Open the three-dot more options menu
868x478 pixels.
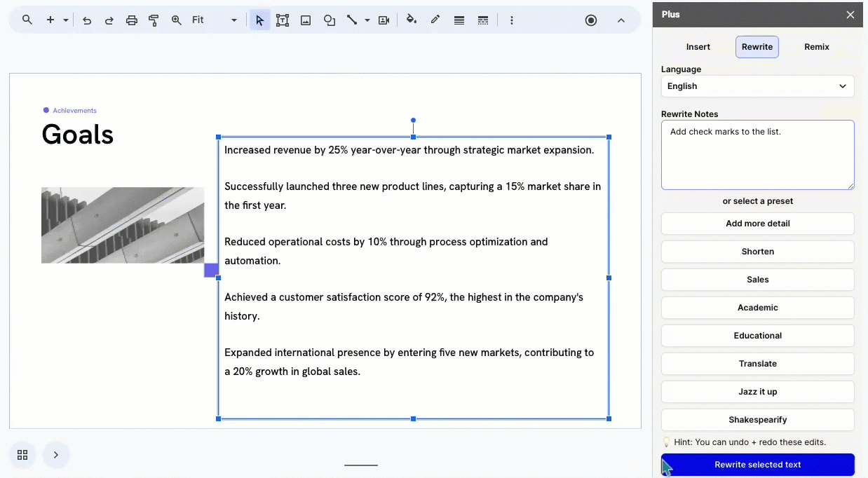[x=512, y=20]
